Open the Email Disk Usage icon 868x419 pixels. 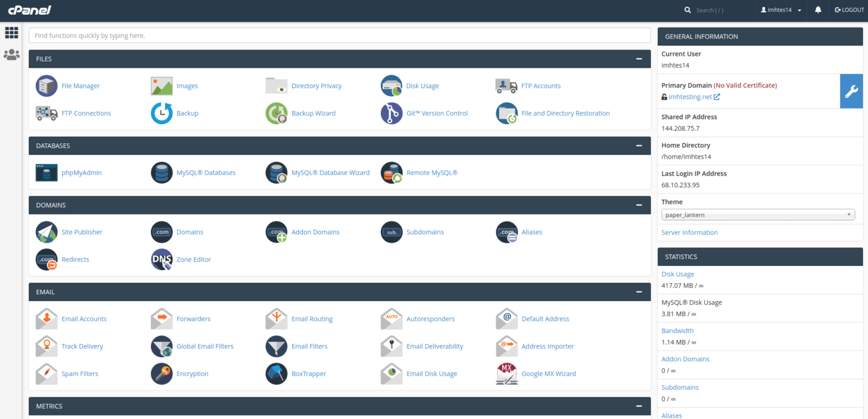(x=392, y=374)
